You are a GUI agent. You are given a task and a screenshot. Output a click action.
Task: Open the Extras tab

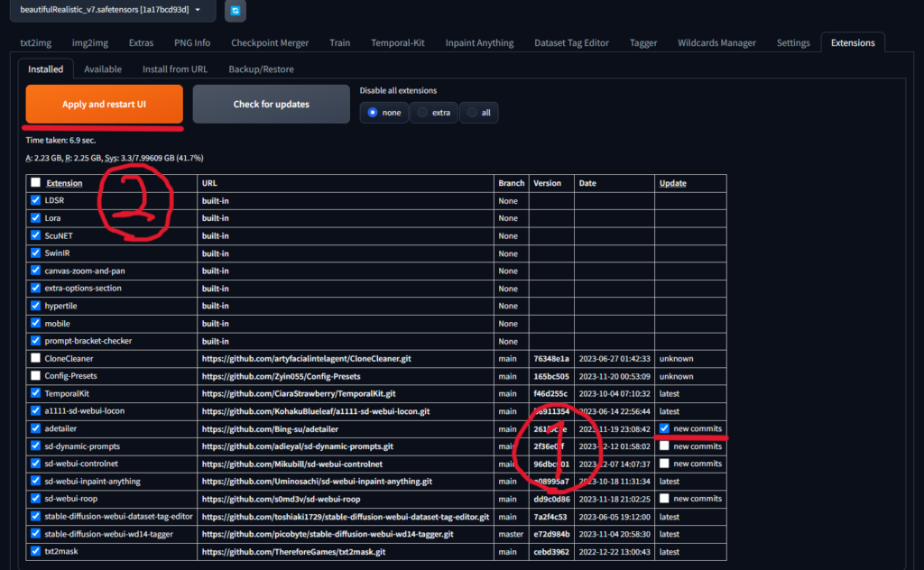[141, 42]
